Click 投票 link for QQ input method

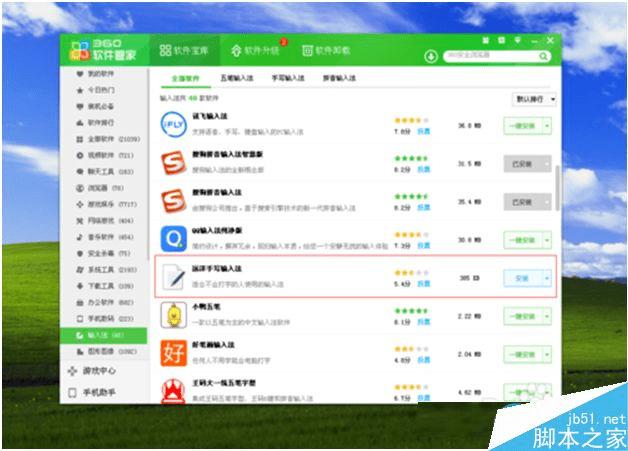pyautogui.click(x=423, y=245)
